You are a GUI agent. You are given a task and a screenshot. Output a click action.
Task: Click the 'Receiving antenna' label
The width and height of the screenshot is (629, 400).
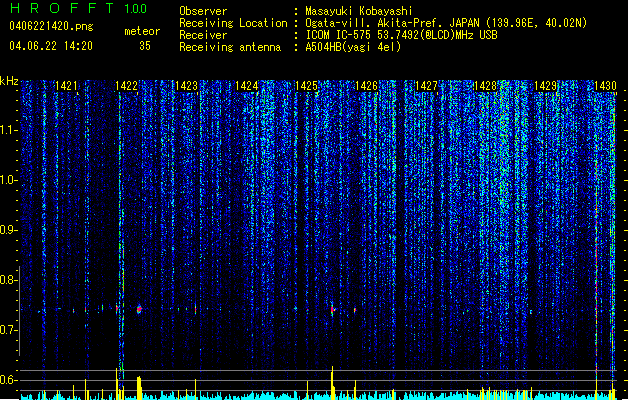230,47
